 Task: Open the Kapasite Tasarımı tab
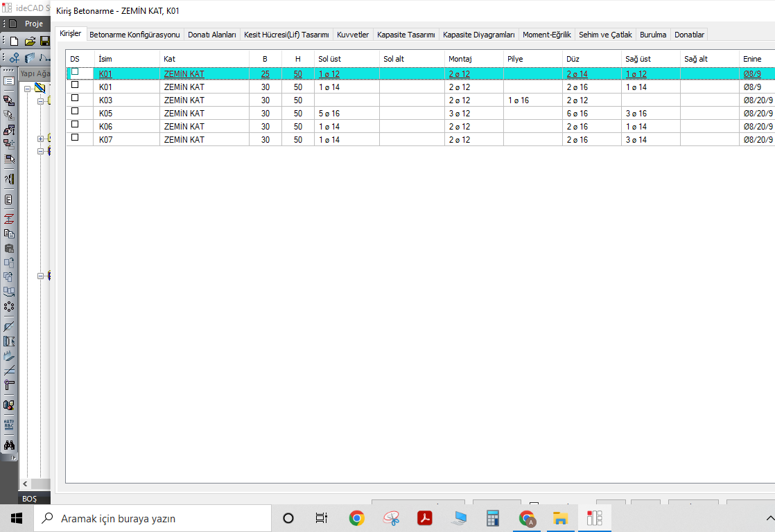pos(406,35)
